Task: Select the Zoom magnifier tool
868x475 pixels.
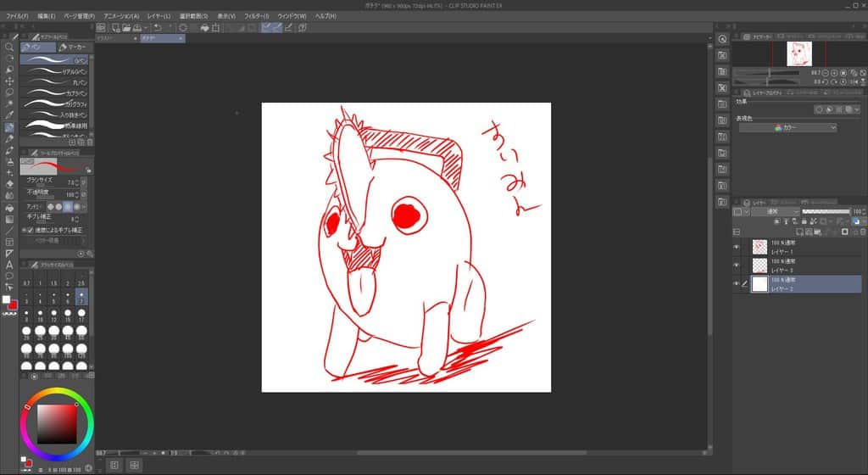Action: point(8,47)
